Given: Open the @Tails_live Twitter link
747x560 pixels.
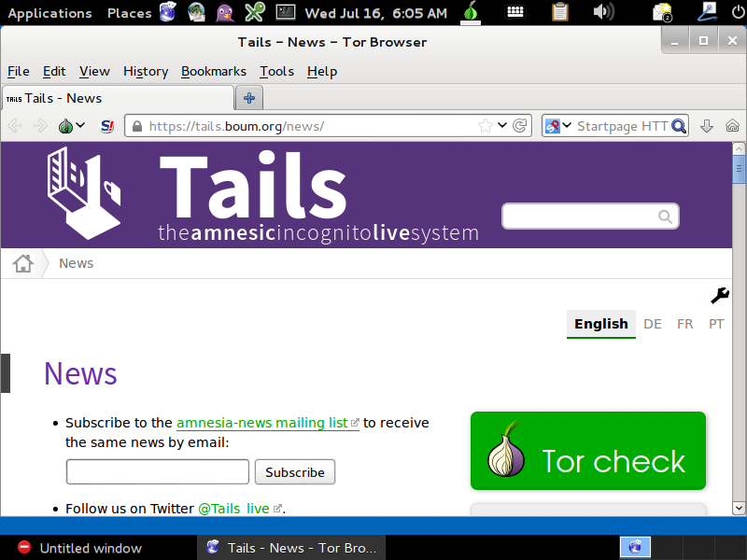Looking at the screenshot, I should coord(240,508).
